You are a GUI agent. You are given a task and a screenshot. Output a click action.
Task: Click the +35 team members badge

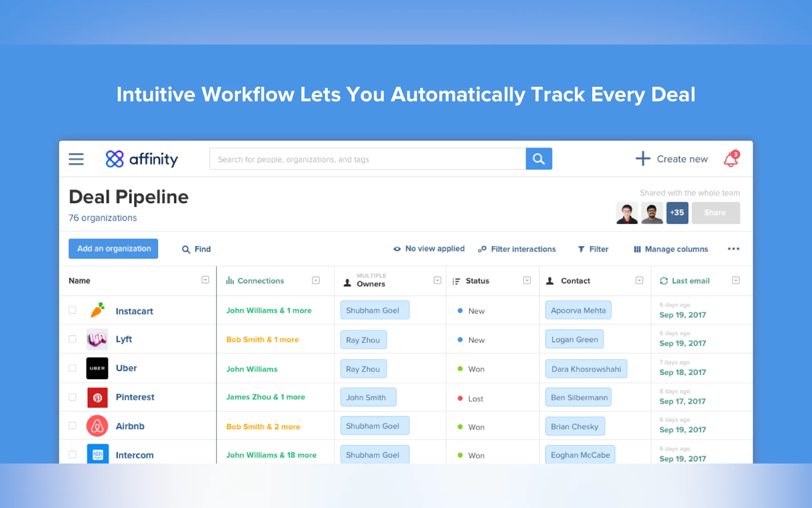point(677,213)
